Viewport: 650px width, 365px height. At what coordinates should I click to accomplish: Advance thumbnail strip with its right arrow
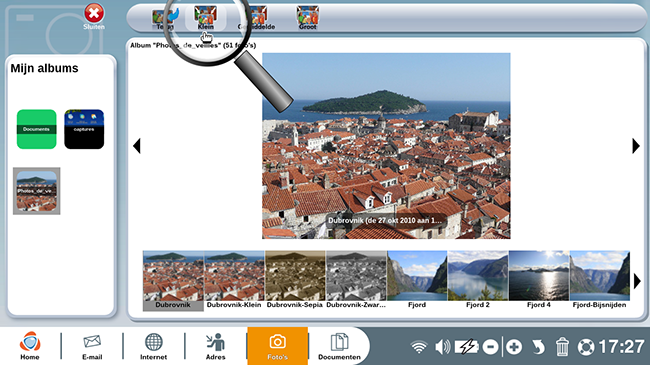637,281
